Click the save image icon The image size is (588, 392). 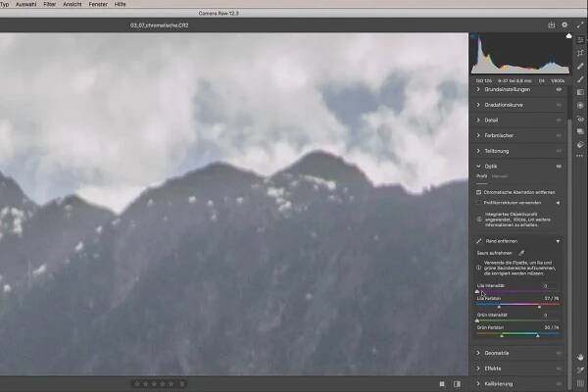(552, 25)
